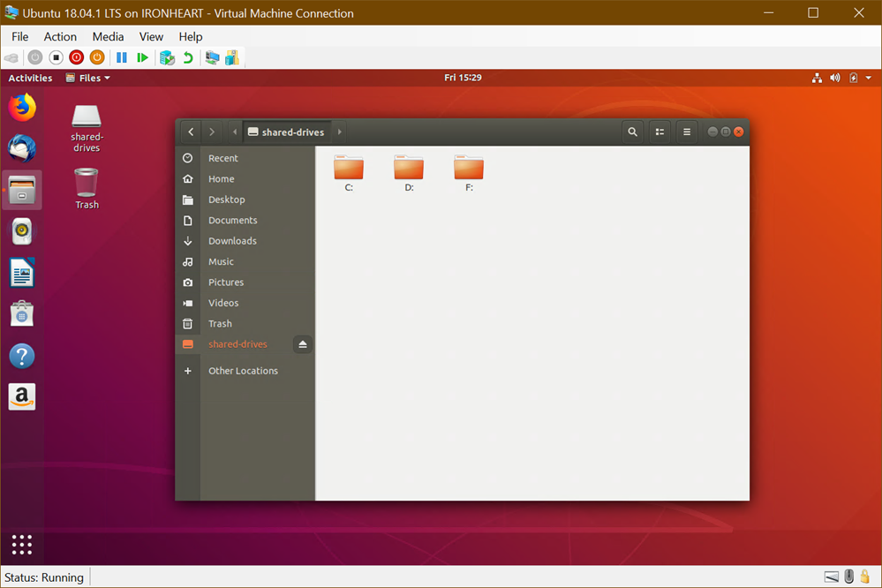Open Other Locations in sidebar
The width and height of the screenshot is (882, 588).
coord(245,371)
